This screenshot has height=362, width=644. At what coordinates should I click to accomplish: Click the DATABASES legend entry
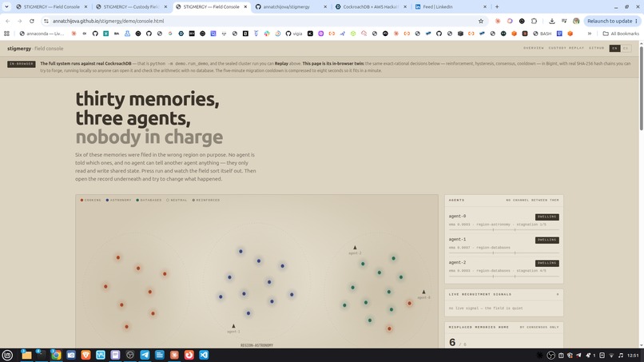(149, 200)
